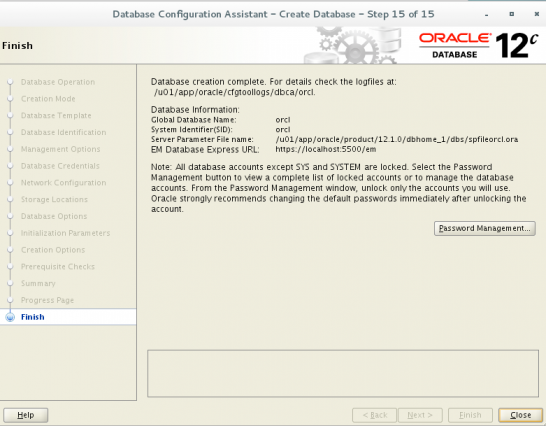Select Database Template step
The height and width of the screenshot is (426, 546).
[x=56, y=116]
